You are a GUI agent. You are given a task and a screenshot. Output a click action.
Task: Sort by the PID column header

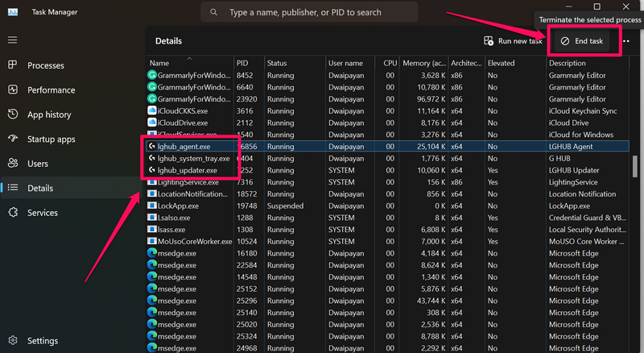click(x=242, y=63)
